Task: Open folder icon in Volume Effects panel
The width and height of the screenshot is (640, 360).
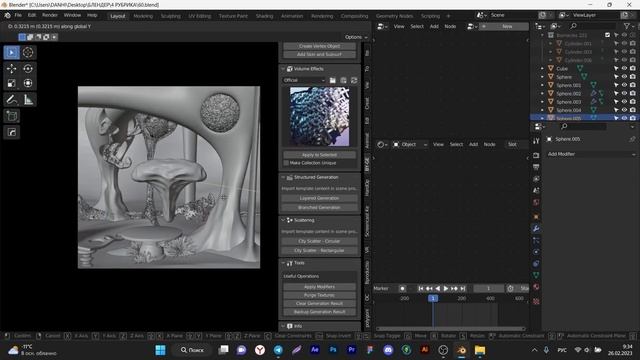Action: pos(333,80)
